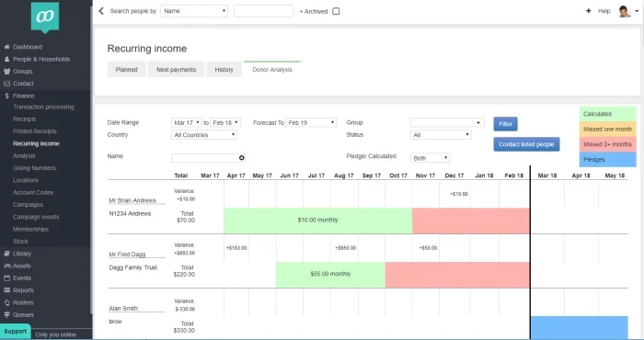Image resolution: width=644 pixels, height=340 pixels.
Task: Open Recurring income menu item
Action: (36, 144)
